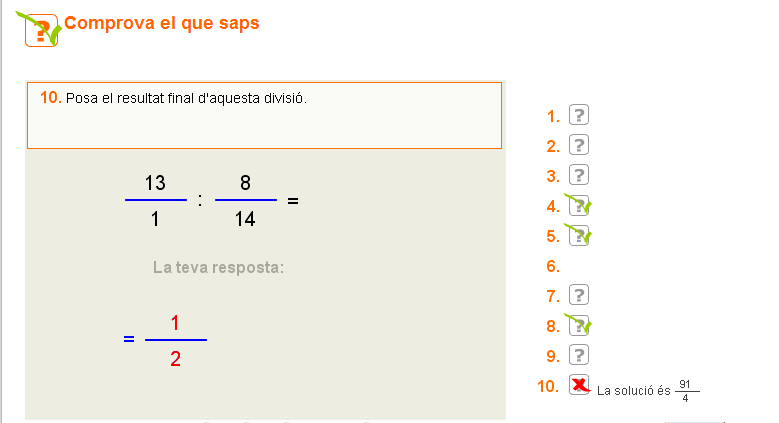Click the question mark icon for question 7
The width and height of the screenshot is (779, 423).
[x=578, y=295]
